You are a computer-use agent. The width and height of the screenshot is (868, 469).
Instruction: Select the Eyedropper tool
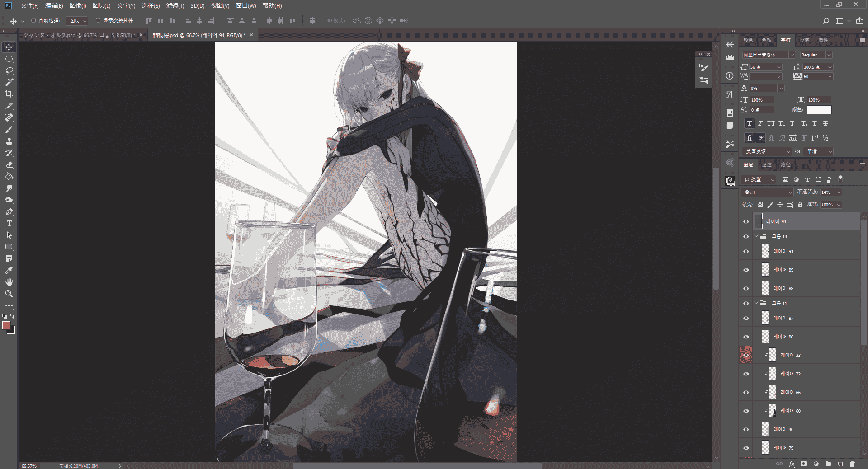tap(9, 270)
